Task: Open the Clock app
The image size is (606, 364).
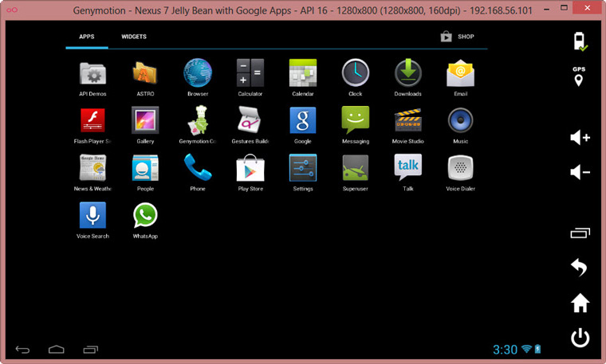Action: tap(355, 78)
